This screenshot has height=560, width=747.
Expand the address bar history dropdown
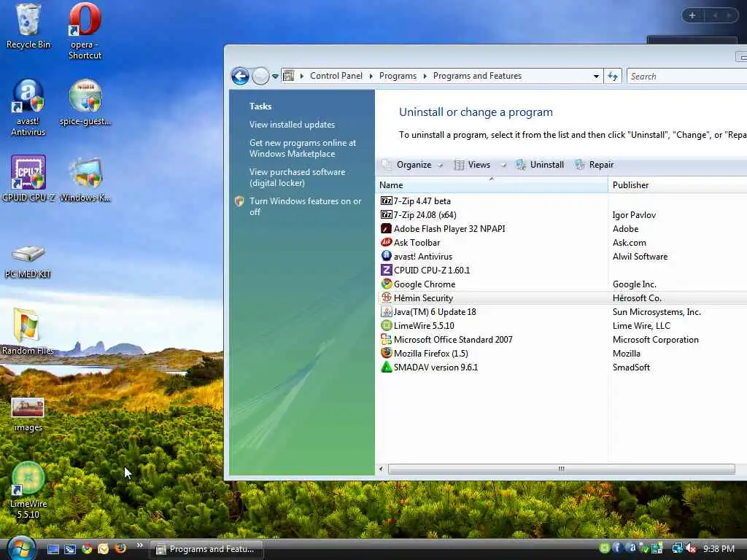pos(596,76)
